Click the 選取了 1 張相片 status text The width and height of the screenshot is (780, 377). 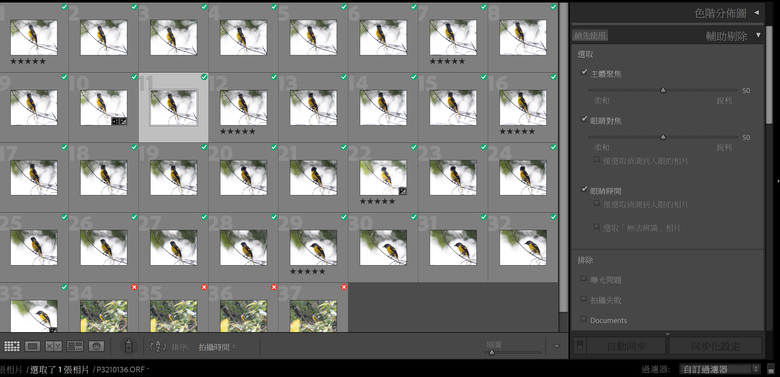[x=59, y=369]
